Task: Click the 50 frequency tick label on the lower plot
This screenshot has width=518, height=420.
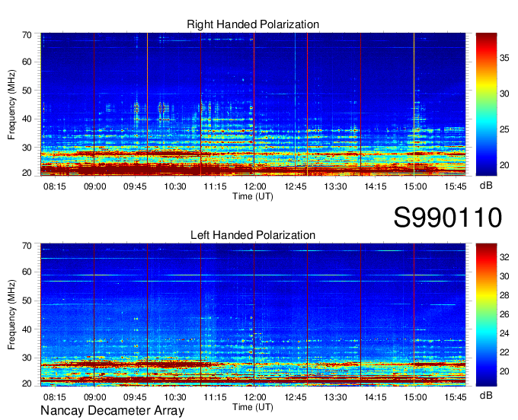Action: (27, 301)
